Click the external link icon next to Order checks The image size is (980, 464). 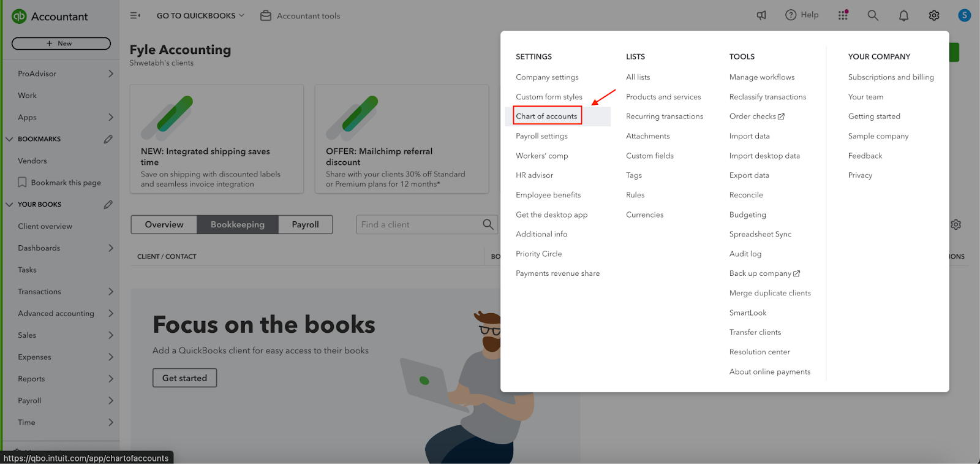point(781,116)
